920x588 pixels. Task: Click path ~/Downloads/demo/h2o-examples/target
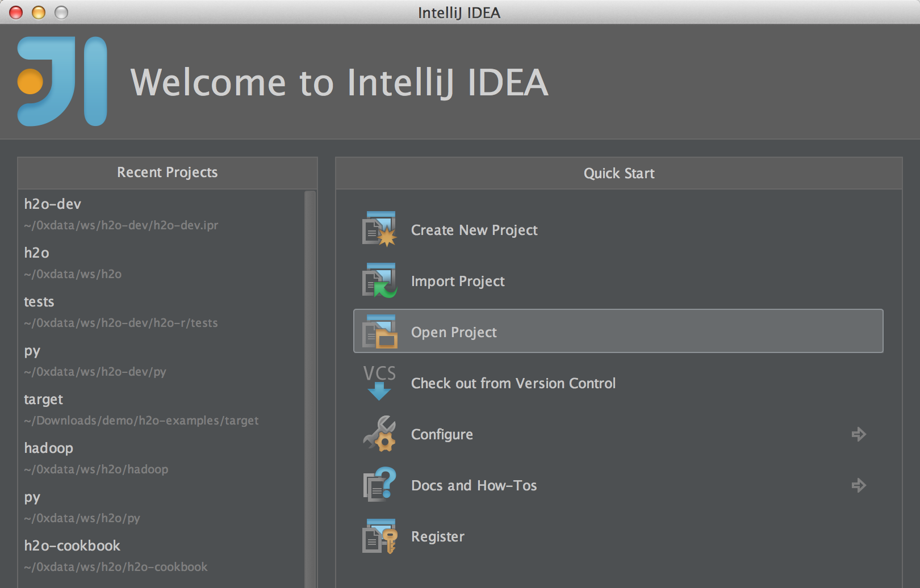point(141,421)
